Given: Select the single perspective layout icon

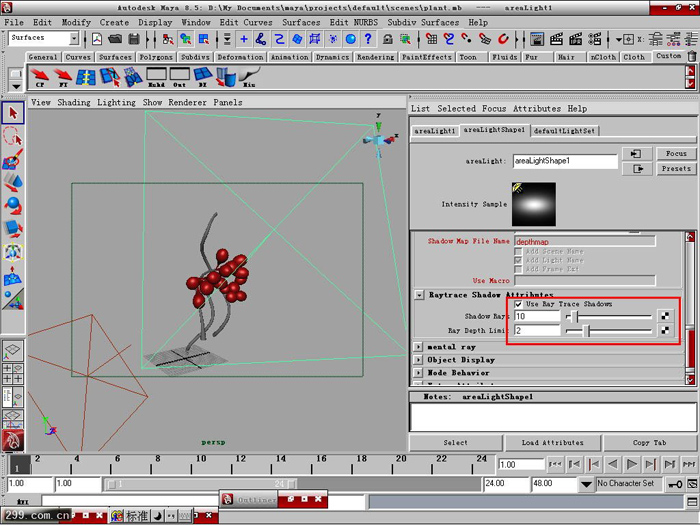Looking at the screenshot, I should [13, 350].
